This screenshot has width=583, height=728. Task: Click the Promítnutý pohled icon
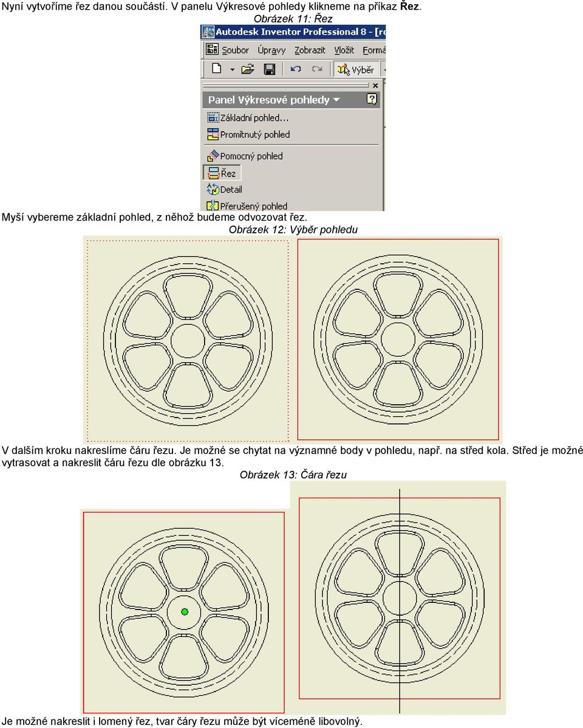click(x=213, y=135)
